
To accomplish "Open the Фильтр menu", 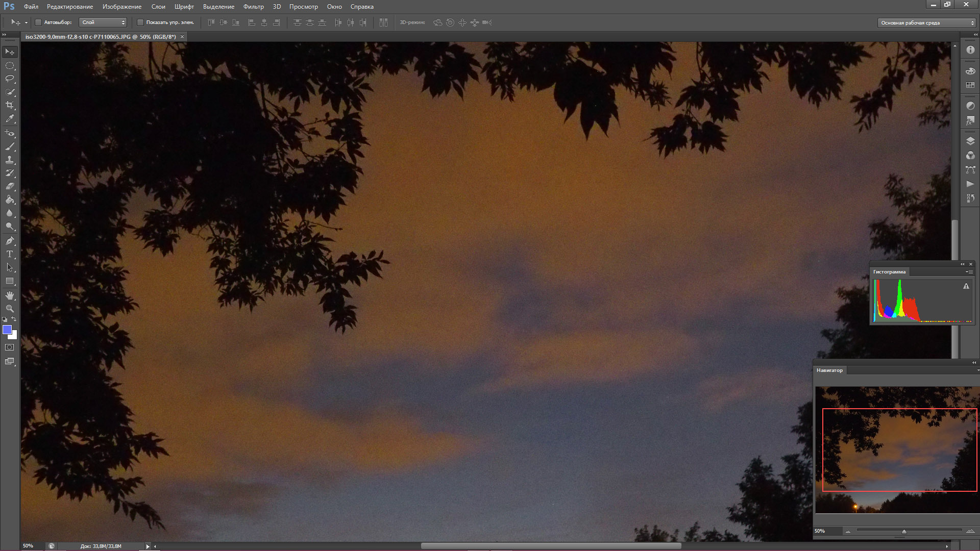I will (253, 7).
